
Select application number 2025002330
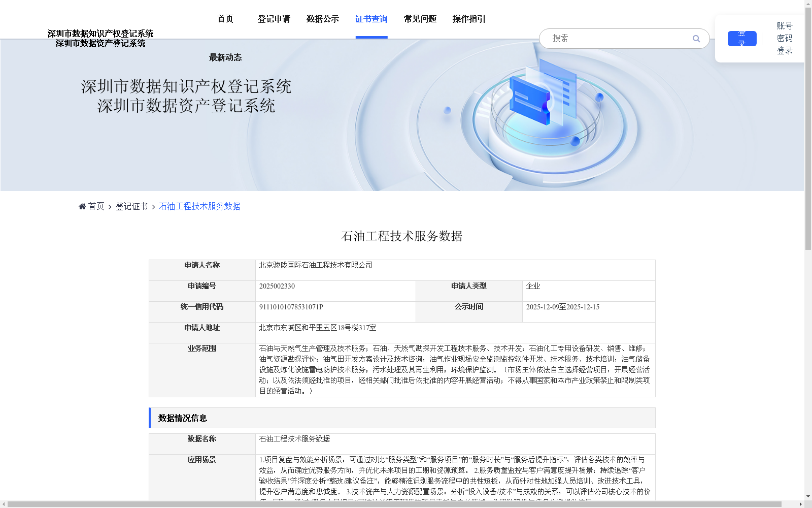tap(277, 286)
